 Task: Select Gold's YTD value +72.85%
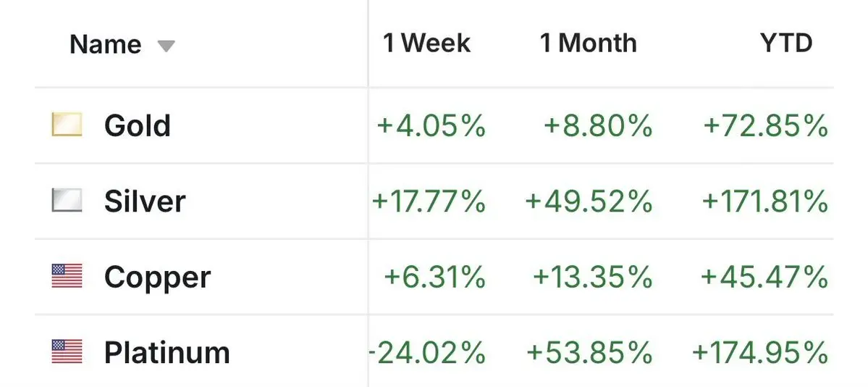pyautogui.click(x=766, y=126)
